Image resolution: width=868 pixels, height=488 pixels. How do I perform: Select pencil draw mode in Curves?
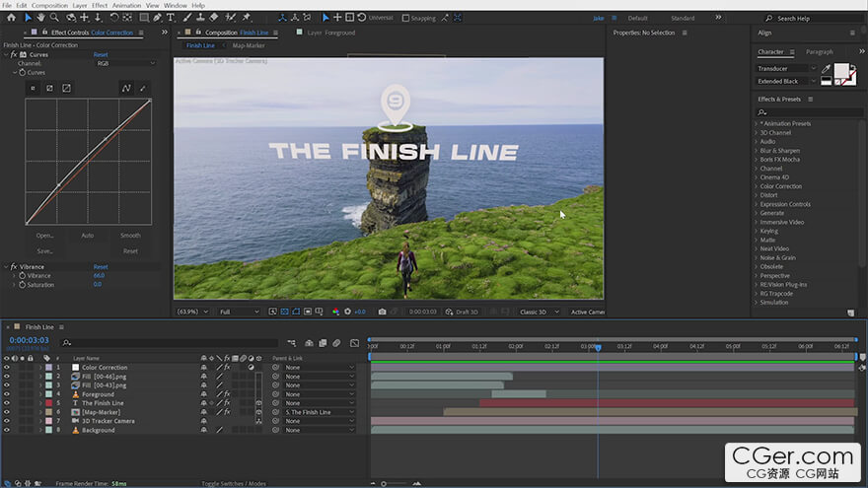pyautogui.click(x=144, y=89)
